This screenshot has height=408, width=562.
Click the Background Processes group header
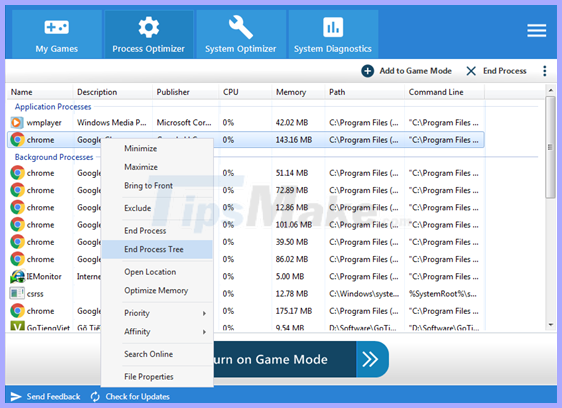(x=54, y=157)
